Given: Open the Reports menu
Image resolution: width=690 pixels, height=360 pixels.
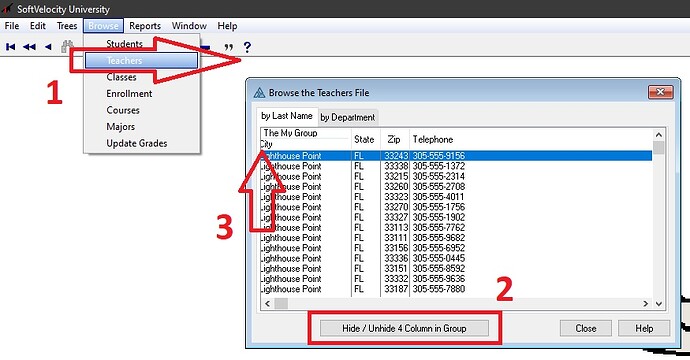Looking at the screenshot, I should (145, 26).
